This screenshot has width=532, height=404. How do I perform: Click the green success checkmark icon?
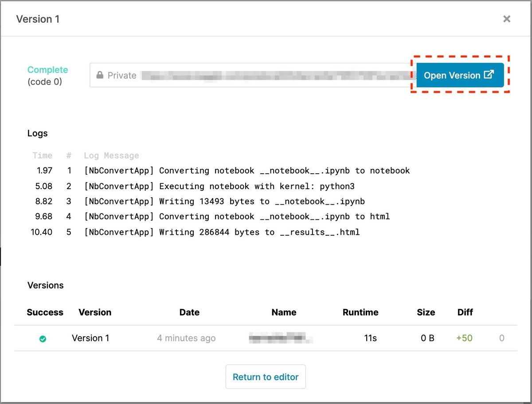click(x=43, y=339)
